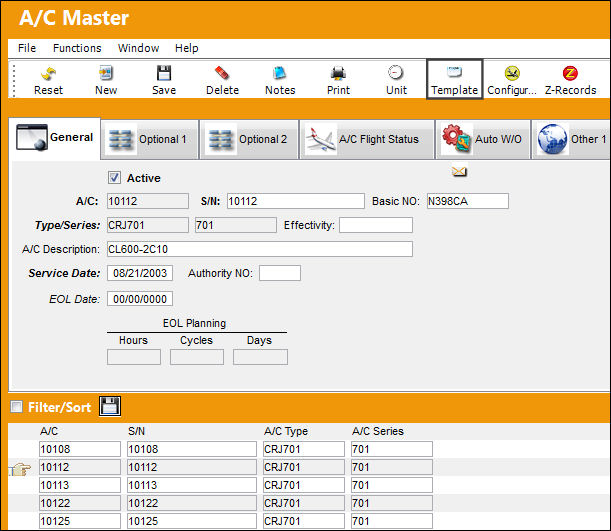Switch to the Optional 2 tab
Screen dimensions: 611x531
tap(249, 139)
